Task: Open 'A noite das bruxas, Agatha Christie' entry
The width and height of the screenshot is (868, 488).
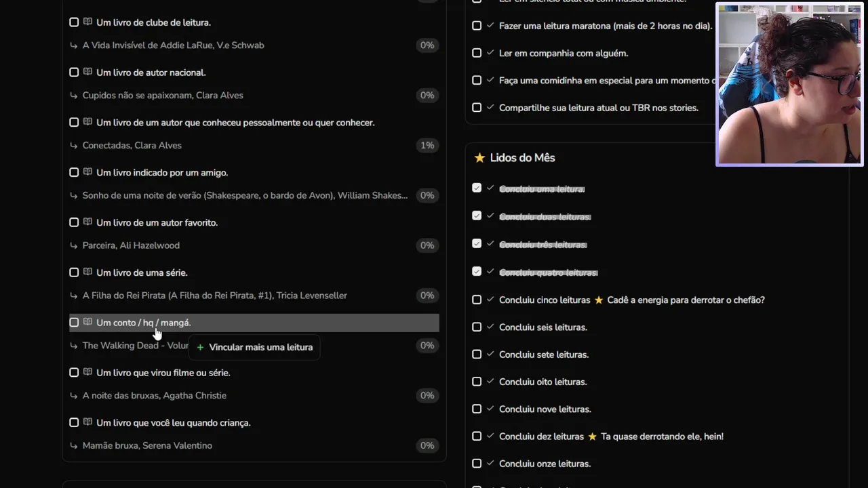Action: click(x=154, y=396)
